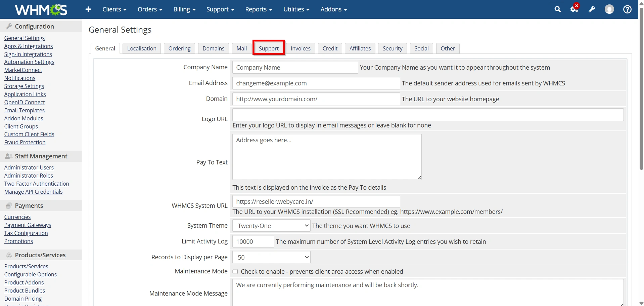Viewport: 644px width, 306px height.
Task: Click the Company Name input field
Action: point(295,67)
